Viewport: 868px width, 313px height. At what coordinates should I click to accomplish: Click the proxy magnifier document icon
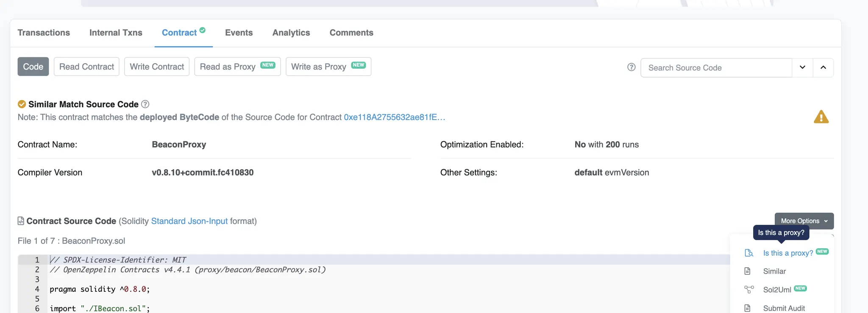[749, 253]
